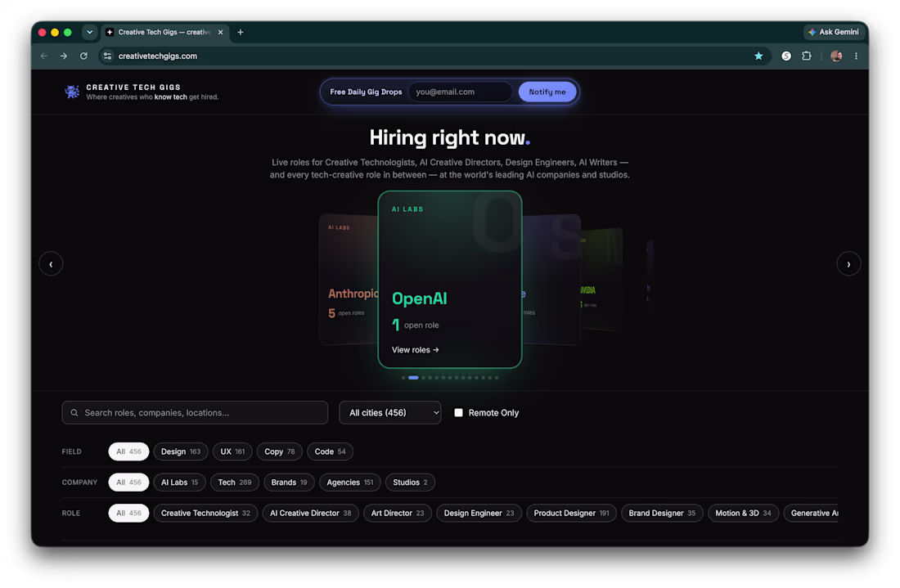Click the search magnifier icon in search box
The height and width of the screenshot is (588, 900).
[x=74, y=412]
